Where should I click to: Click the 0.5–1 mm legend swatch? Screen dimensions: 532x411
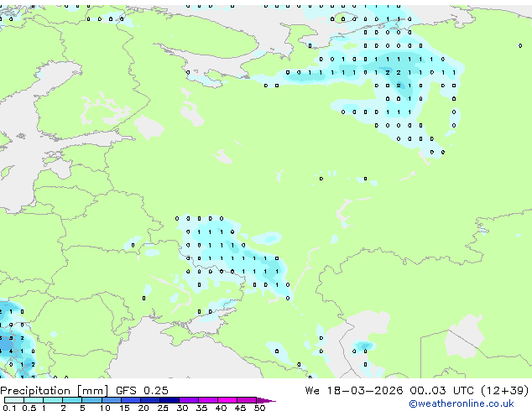(x=34, y=400)
